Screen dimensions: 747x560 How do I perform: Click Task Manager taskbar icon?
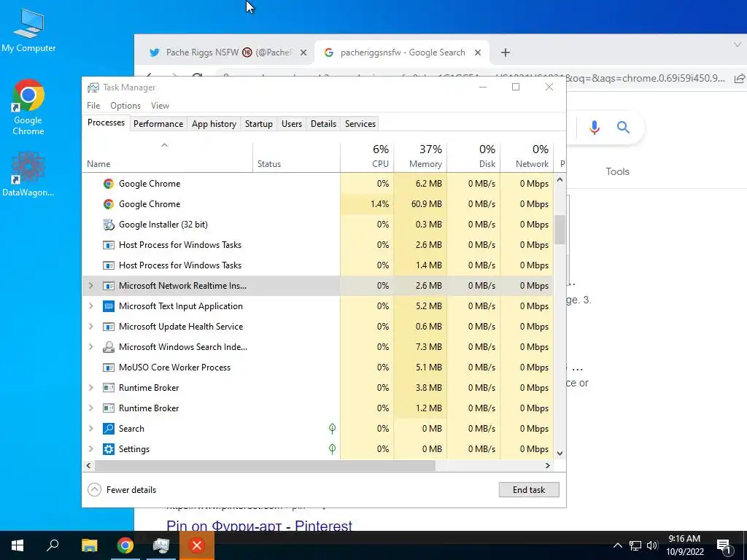tap(161, 545)
